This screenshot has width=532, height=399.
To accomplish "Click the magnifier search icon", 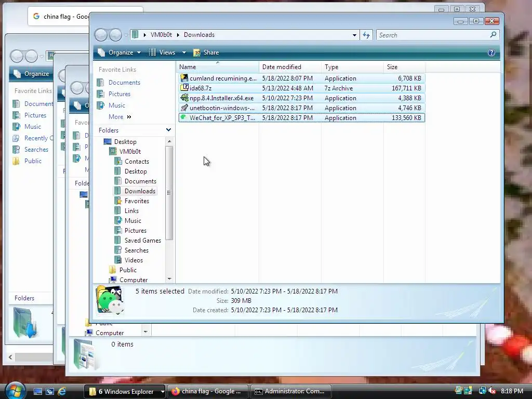I will point(494,35).
